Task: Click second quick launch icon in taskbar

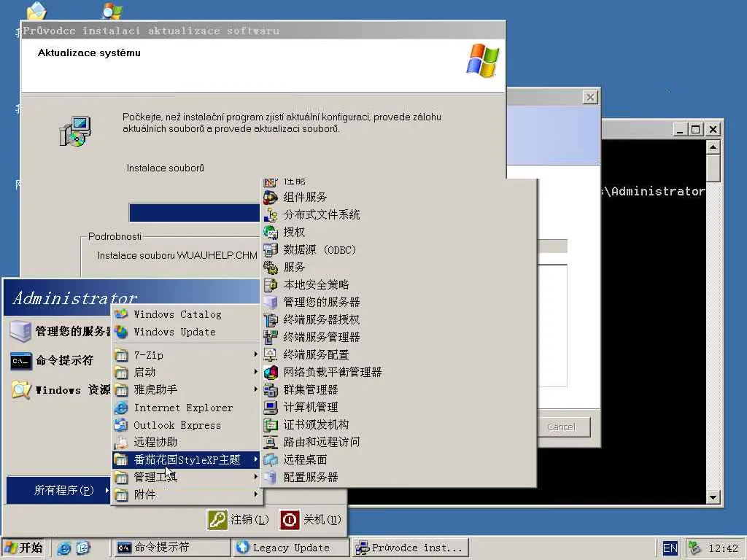Action: pyautogui.click(x=83, y=548)
